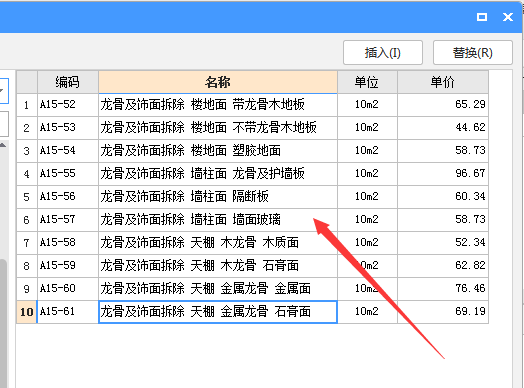Click row number 5 header
Viewport: 524px width, 388px height.
27,197
